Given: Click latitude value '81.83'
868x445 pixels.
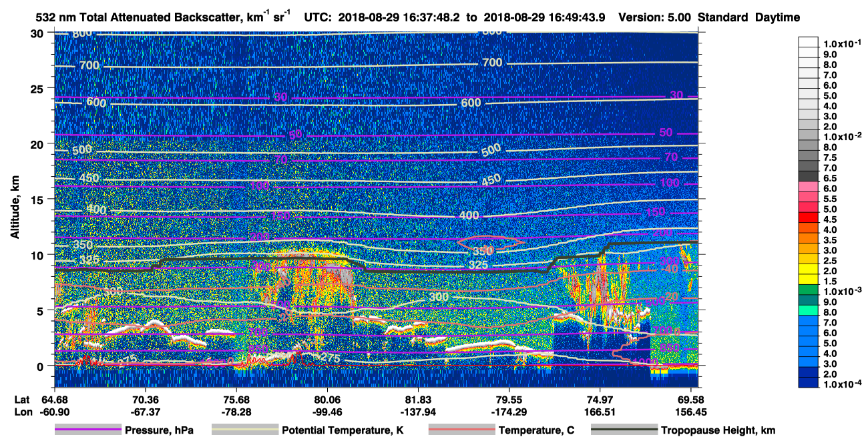Looking at the screenshot, I should tap(418, 399).
